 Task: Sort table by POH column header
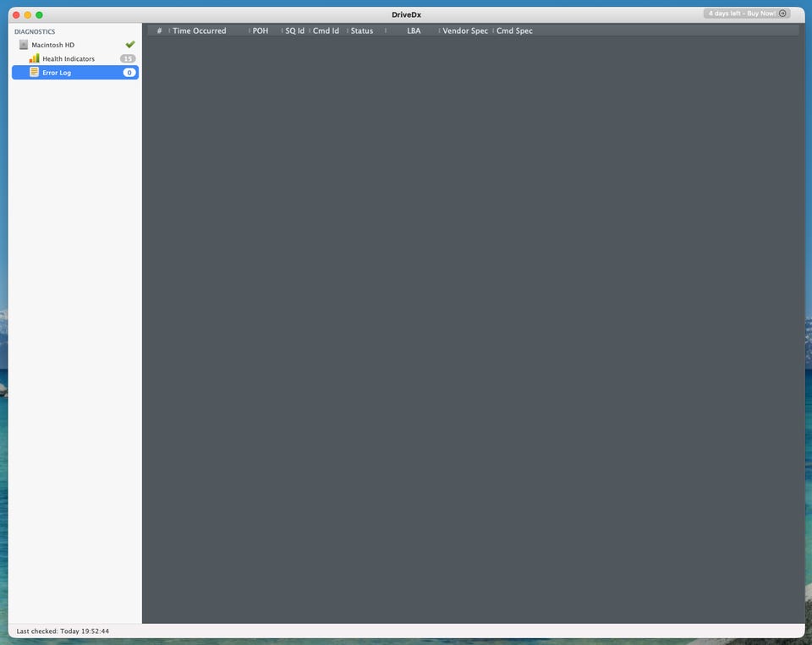(261, 31)
